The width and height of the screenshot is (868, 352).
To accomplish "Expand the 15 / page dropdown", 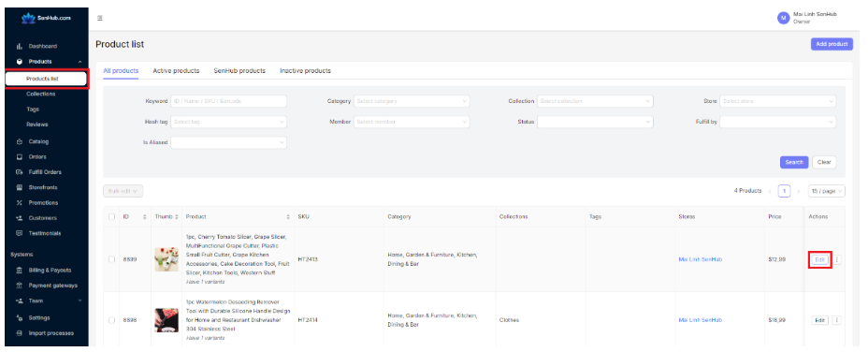I will 827,191.
